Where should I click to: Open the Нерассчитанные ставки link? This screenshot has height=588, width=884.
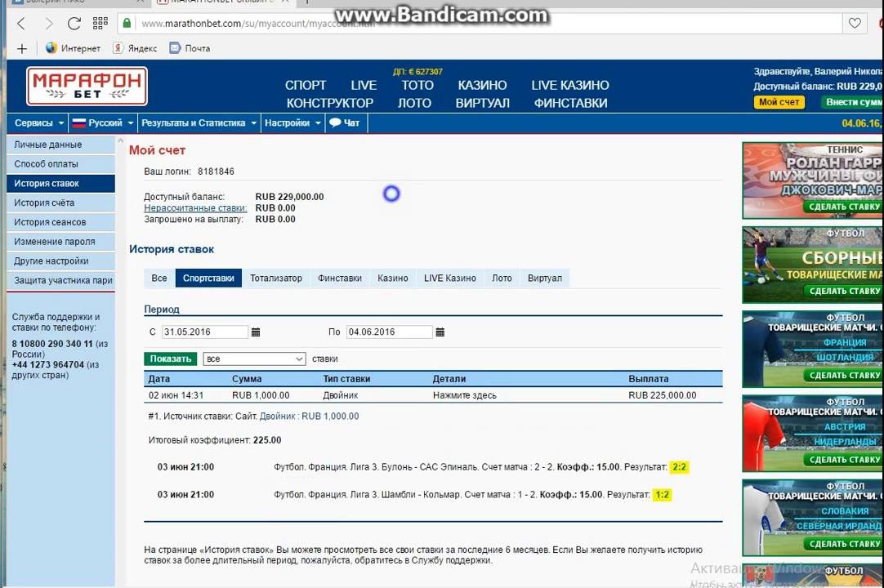click(195, 208)
